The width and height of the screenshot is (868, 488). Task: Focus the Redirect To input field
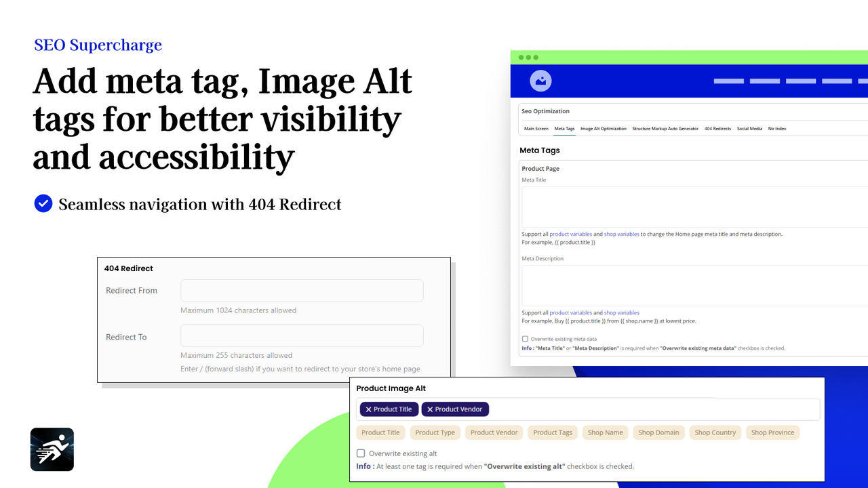coord(302,335)
